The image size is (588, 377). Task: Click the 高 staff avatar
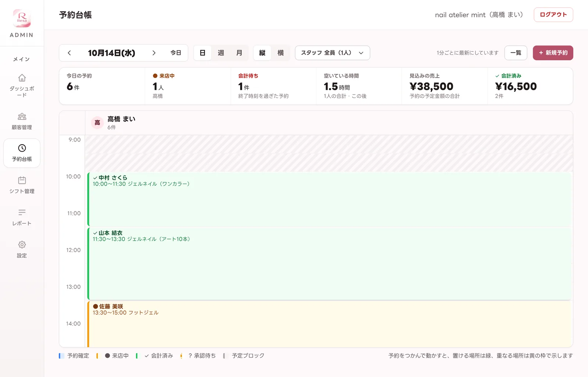(x=97, y=123)
